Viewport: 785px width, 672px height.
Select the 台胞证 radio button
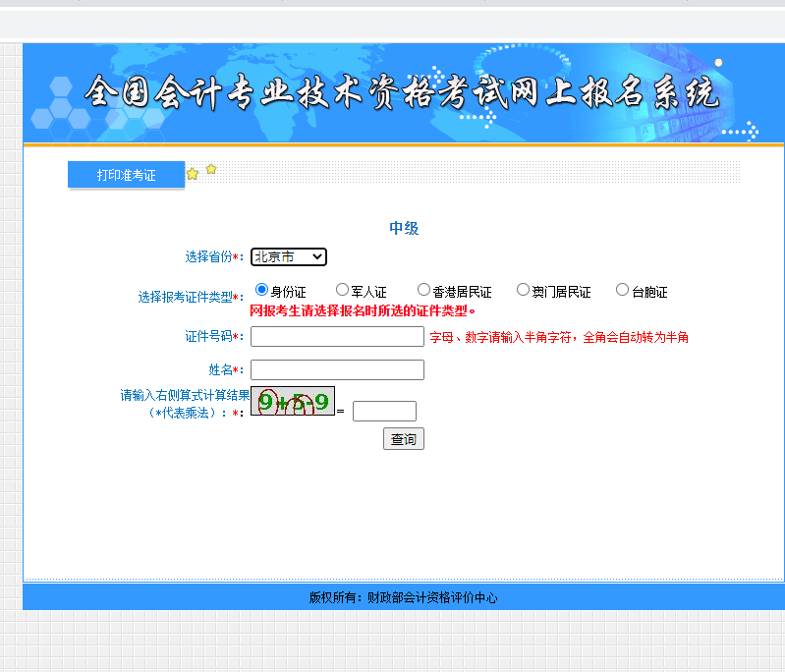pos(622,290)
